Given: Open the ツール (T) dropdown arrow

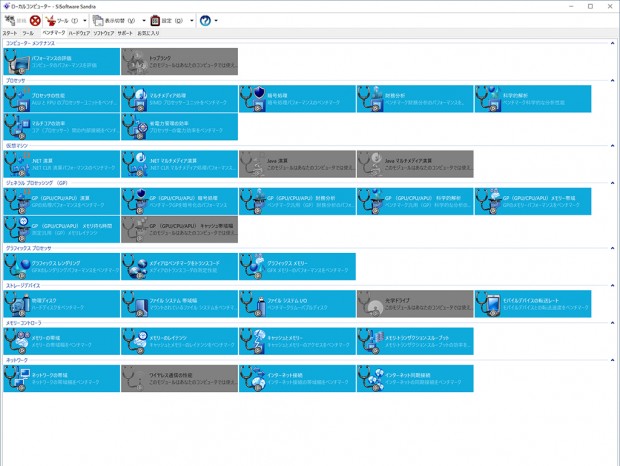Looking at the screenshot, I should pos(85,21).
